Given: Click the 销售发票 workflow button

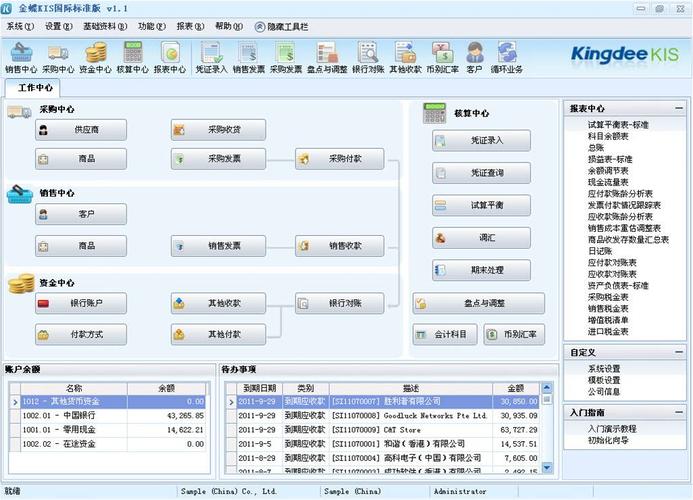Looking at the screenshot, I should point(218,246).
